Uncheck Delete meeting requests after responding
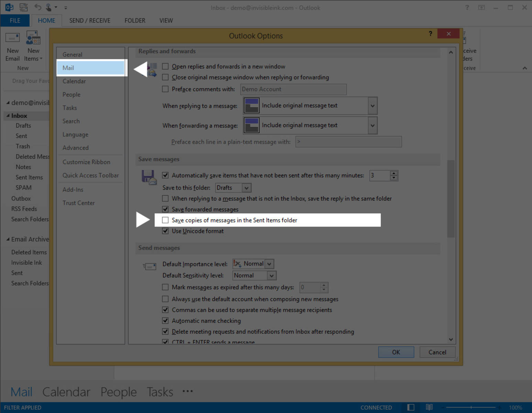The width and height of the screenshot is (532, 413). 165,331
